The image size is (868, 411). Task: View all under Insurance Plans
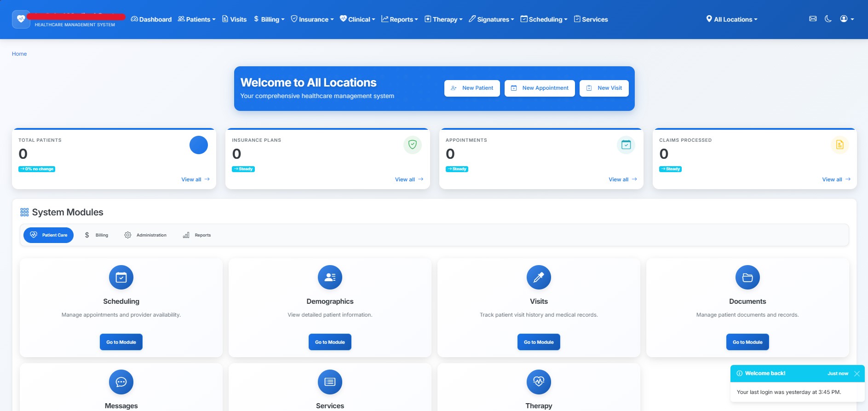(409, 179)
